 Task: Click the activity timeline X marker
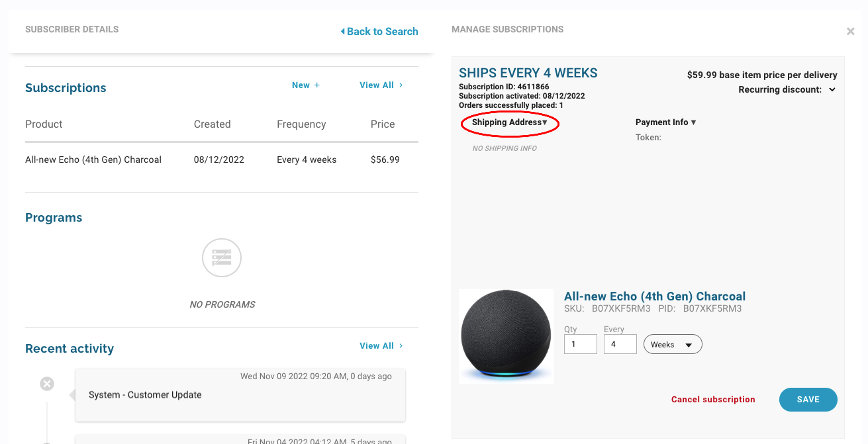pyautogui.click(x=47, y=384)
